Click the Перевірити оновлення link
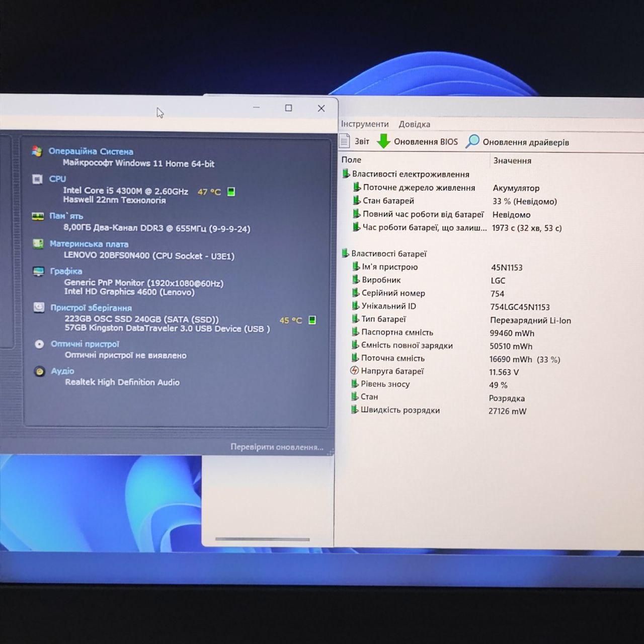644x644 pixels. coord(277,447)
